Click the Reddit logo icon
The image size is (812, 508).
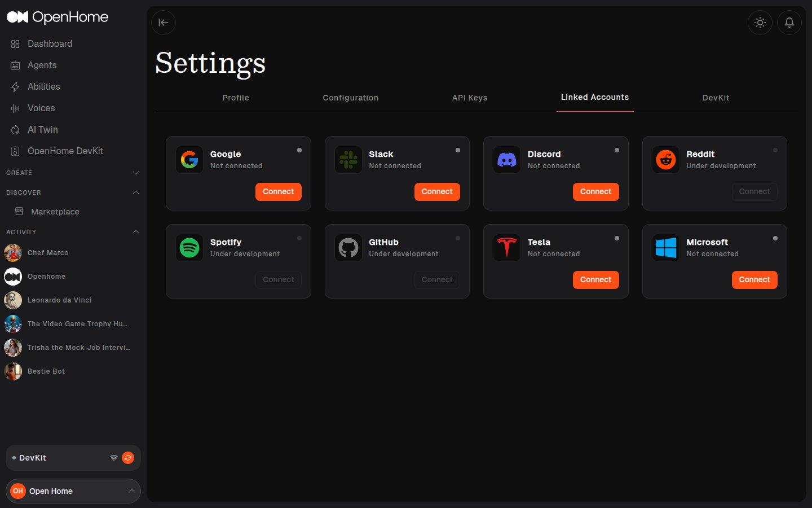coord(666,160)
